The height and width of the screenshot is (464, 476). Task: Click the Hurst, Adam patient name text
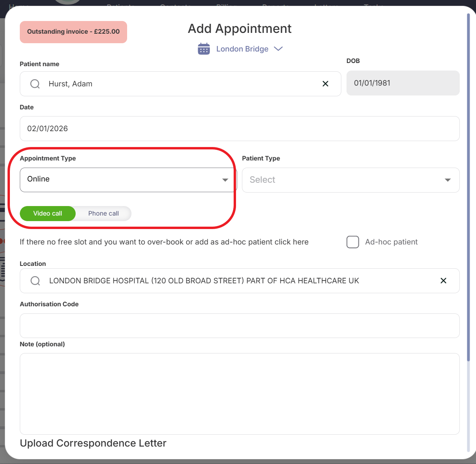pyautogui.click(x=70, y=84)
